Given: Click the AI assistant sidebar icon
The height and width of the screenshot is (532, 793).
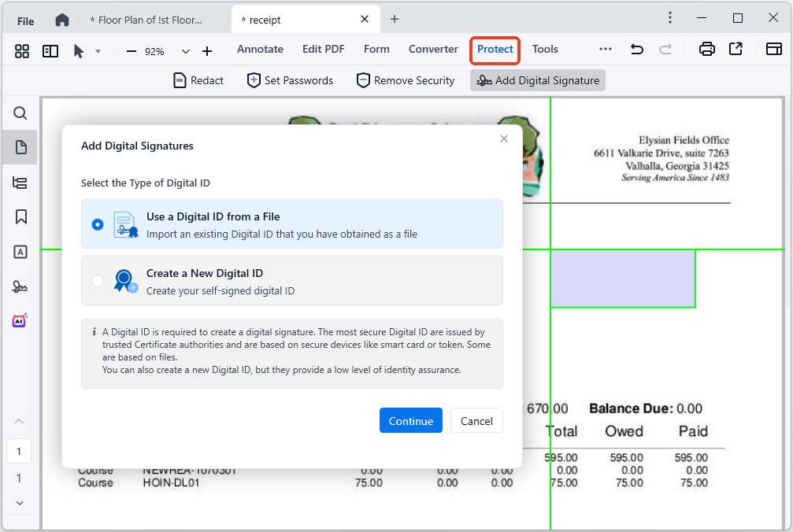Looking at the screenshot, I should (x=20, y=321).
